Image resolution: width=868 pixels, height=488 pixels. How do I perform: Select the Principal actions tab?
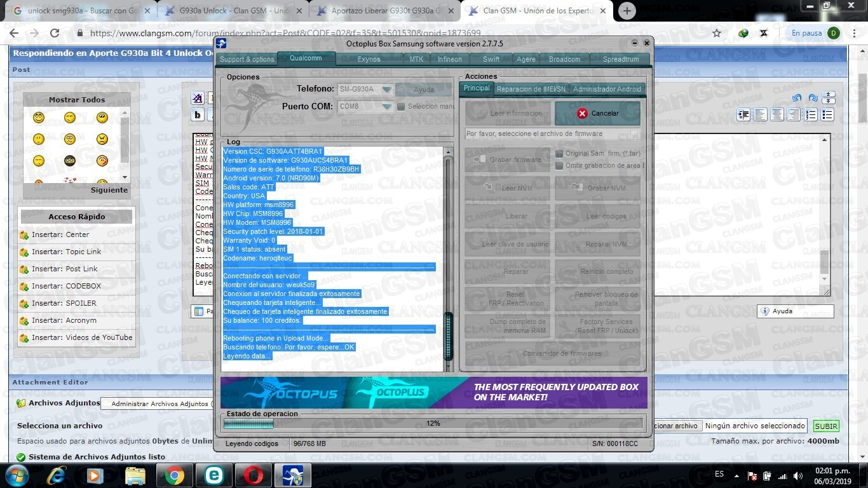coord(477,88)
